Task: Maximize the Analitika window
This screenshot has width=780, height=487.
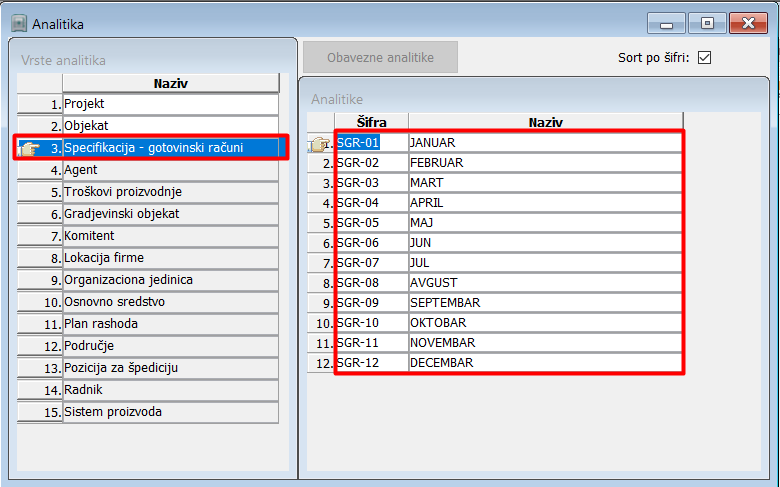Action: point(707,23)
